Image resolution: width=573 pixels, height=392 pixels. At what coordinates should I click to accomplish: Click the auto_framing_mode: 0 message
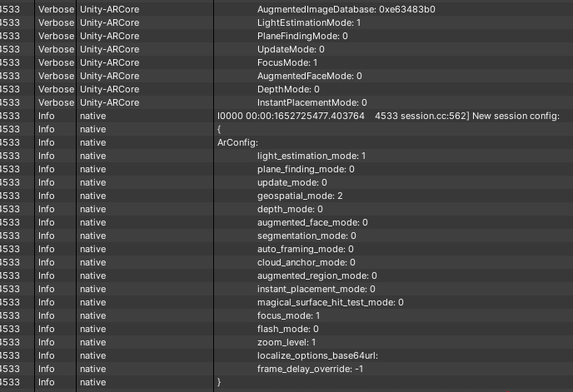click(x=305, y=249)
